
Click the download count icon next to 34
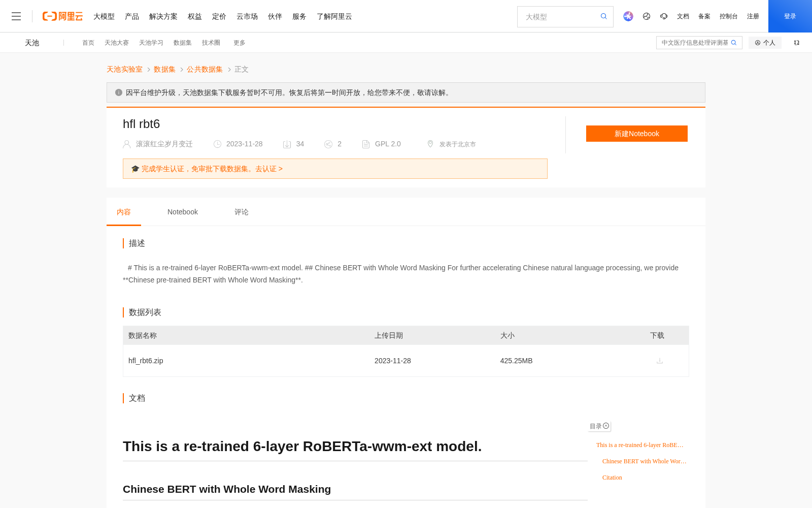coord(287,144)
